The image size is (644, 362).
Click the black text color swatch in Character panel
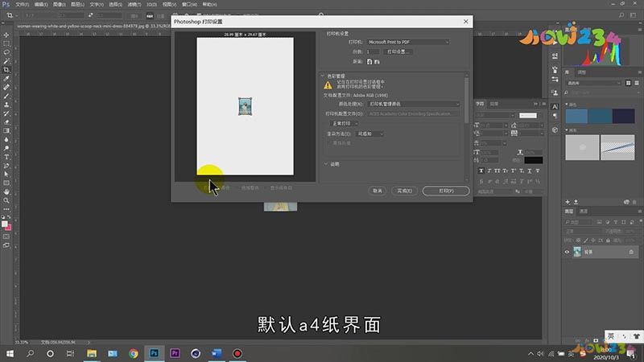point(533,160)
